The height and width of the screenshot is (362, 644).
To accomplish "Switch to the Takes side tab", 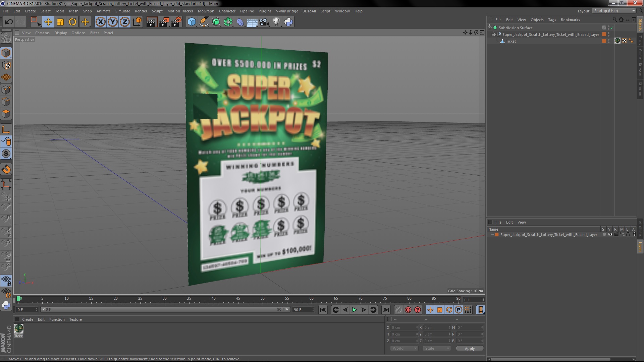I will (640, 41).
